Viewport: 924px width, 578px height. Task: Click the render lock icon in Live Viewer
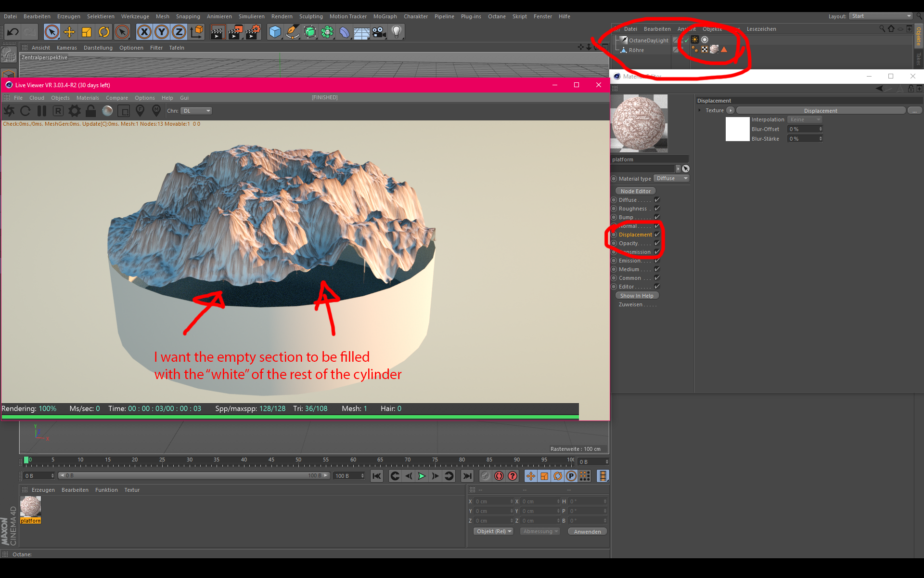pos(90,111)
